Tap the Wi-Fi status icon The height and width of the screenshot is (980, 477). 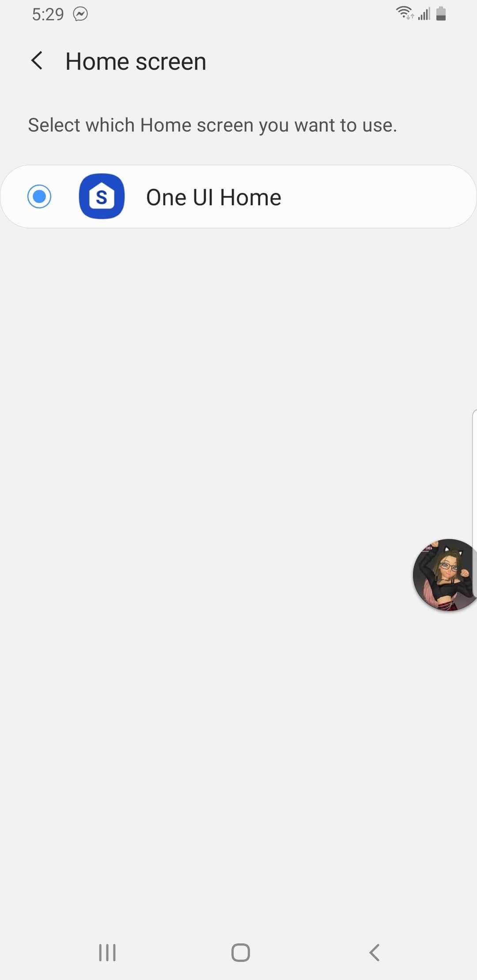pos(404,13)
